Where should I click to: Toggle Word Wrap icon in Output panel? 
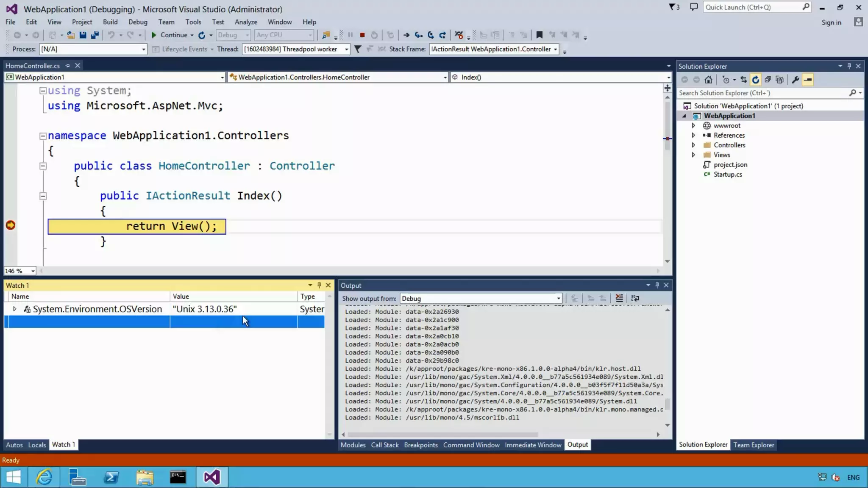tap(635, 298)
